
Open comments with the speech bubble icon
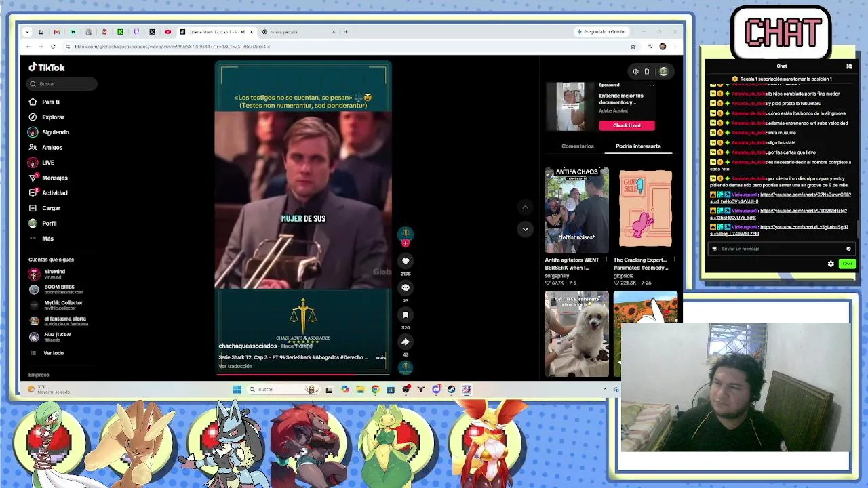coord(406,287)
